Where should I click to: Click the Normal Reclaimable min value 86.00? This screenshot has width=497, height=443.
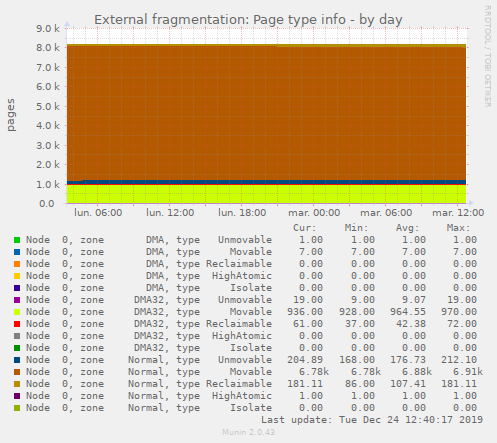point(360,384)
